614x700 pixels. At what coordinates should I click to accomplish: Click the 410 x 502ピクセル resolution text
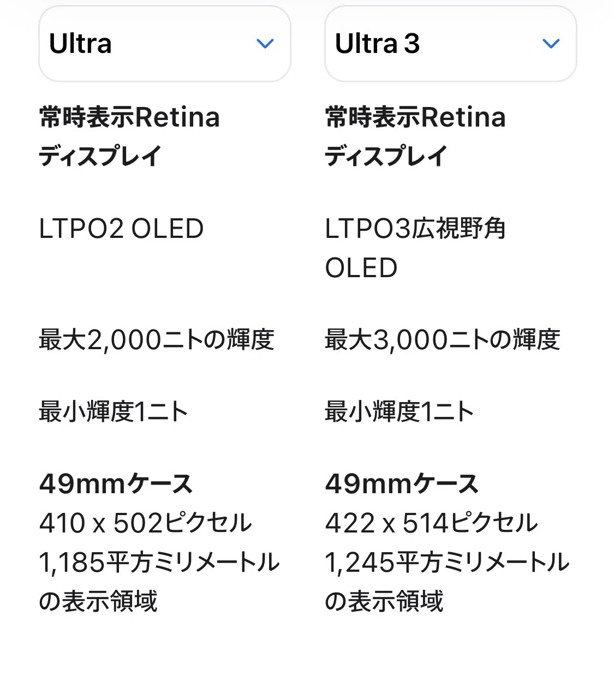(x=145, y=523)
